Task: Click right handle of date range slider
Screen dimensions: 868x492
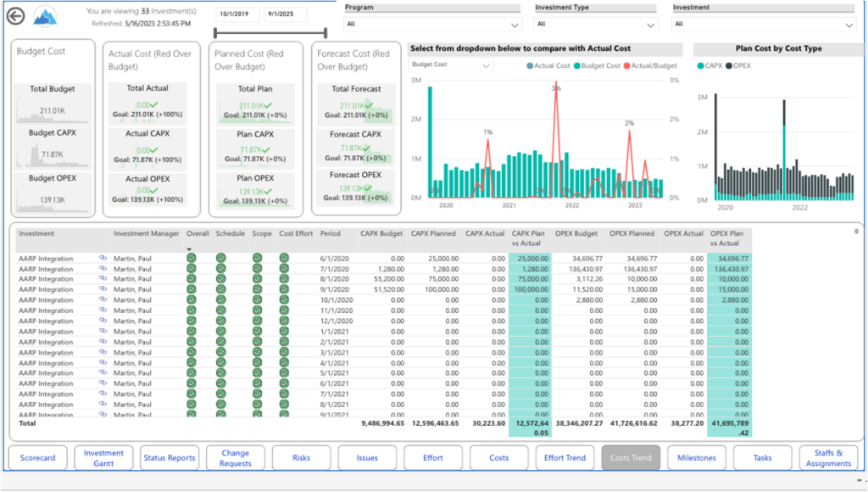Action: tap(325, 34)
